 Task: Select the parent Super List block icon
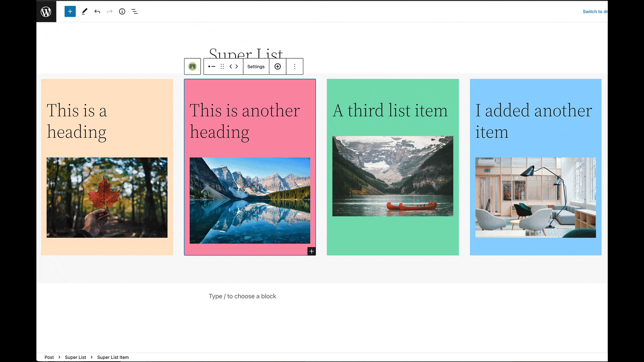(x=192, y=66)
